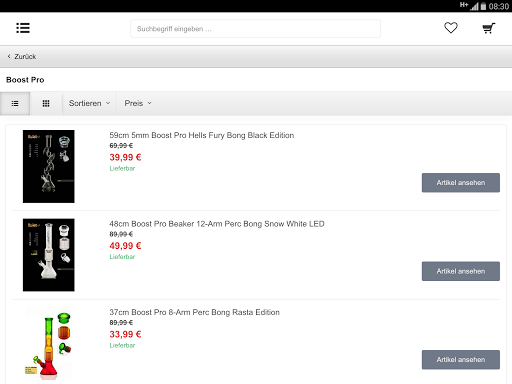View the Snow White LED bong article
This screenshot has width=512, height=384.
coord(461,271)
